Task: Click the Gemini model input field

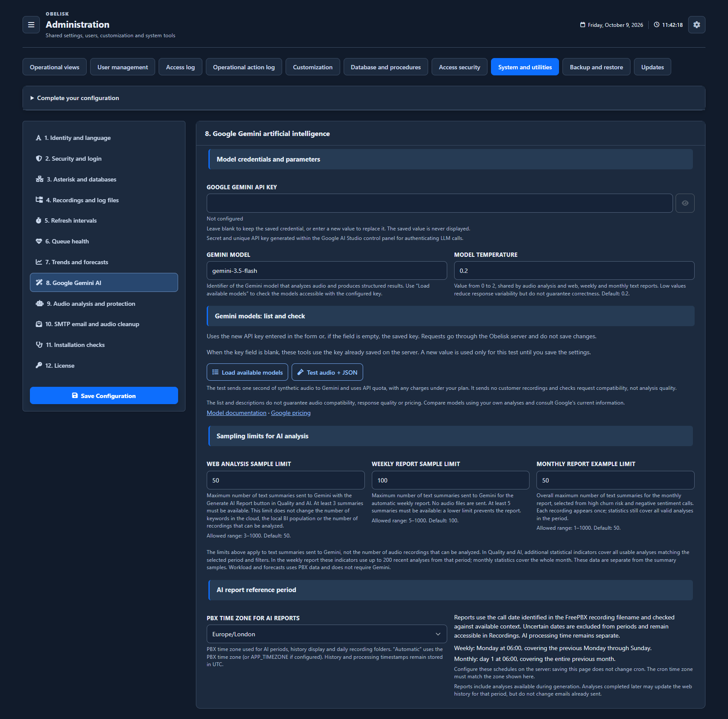Action: tap(327, 271)
